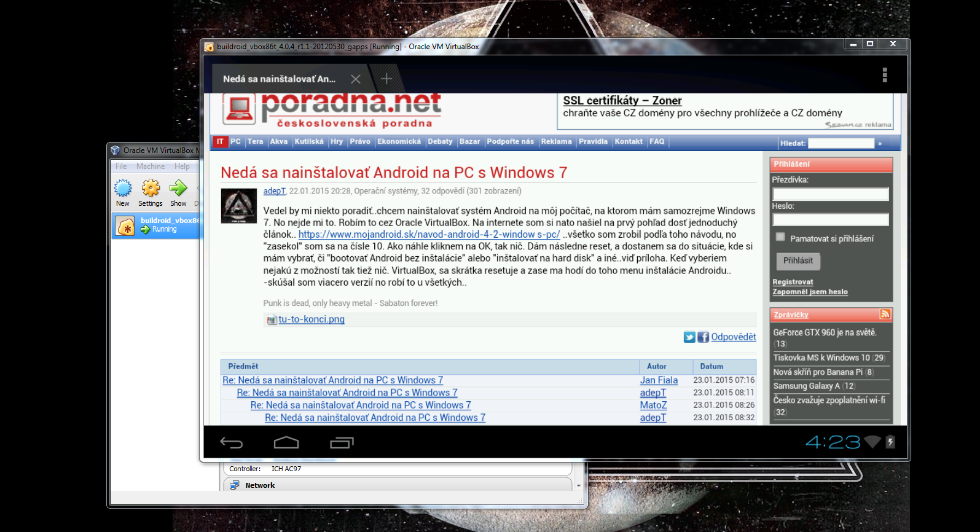Focus the Heslo password field
This screenshot has width=980, height=532.
click(831, 220)
